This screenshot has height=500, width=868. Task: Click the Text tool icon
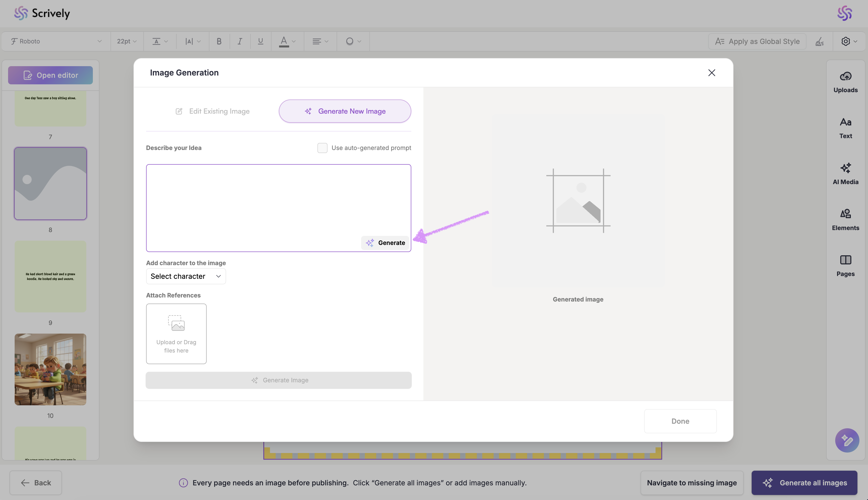point(845,122)
